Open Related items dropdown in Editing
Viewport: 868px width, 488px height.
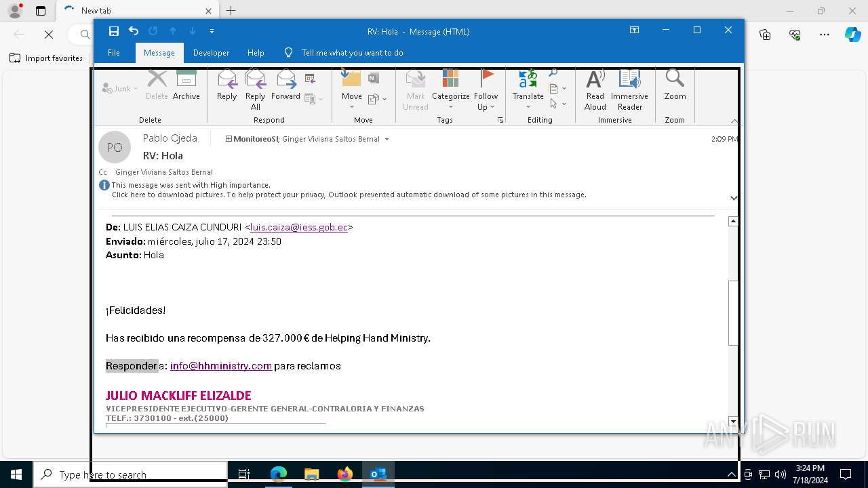click(557, 88)
